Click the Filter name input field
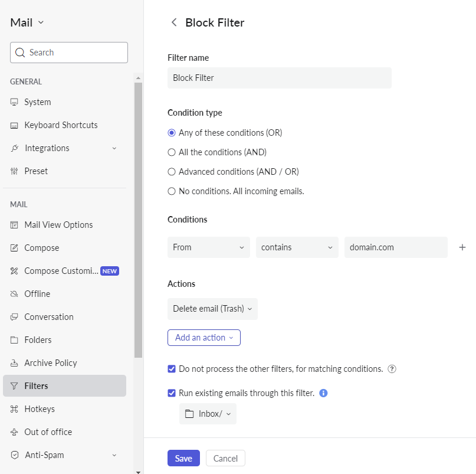 coord(279,77)
